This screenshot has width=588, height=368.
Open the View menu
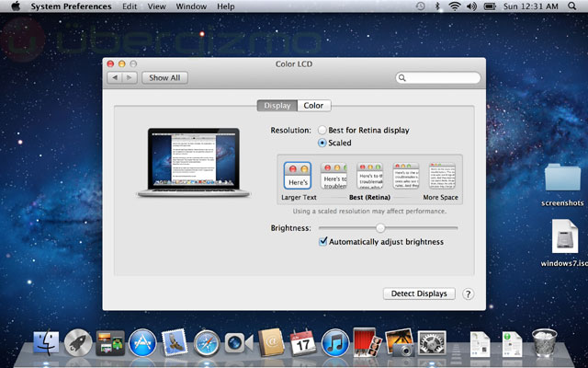click(157, 6)
